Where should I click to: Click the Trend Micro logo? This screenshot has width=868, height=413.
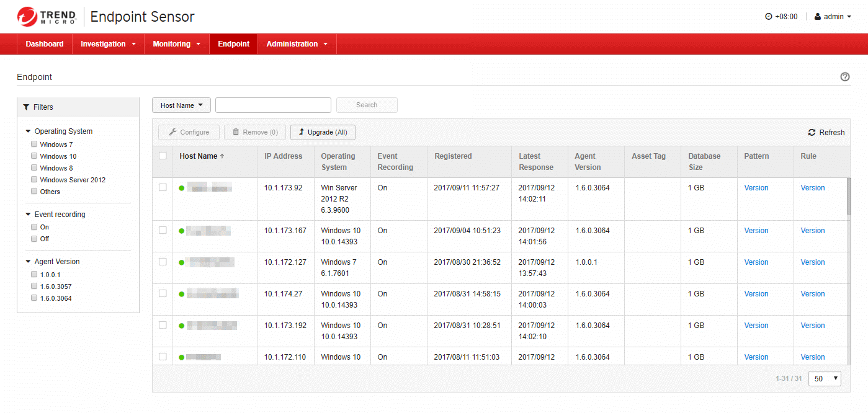pyautogui.click(x=47, y=17)
